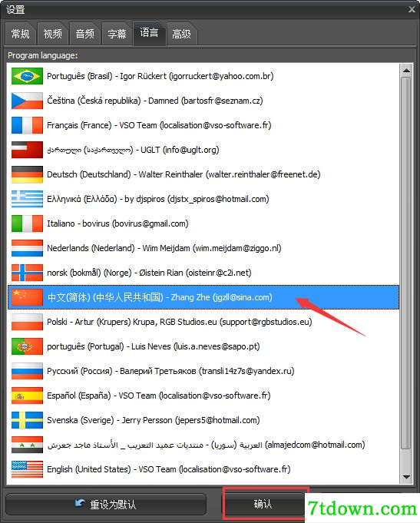Select Polski - Artur Krupa language entry
Screen dimensions: 420x523
pyautogui.click(x=203, y=322)
